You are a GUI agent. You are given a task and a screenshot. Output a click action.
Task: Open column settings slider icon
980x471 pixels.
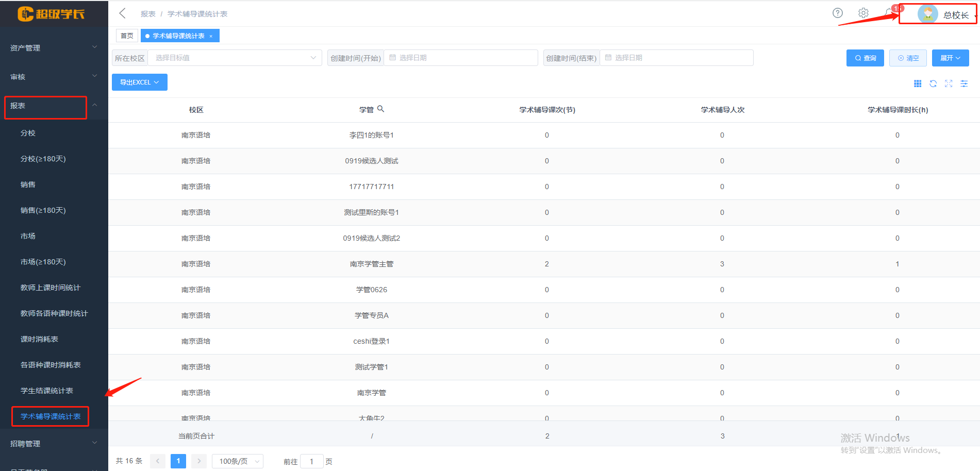964,83
